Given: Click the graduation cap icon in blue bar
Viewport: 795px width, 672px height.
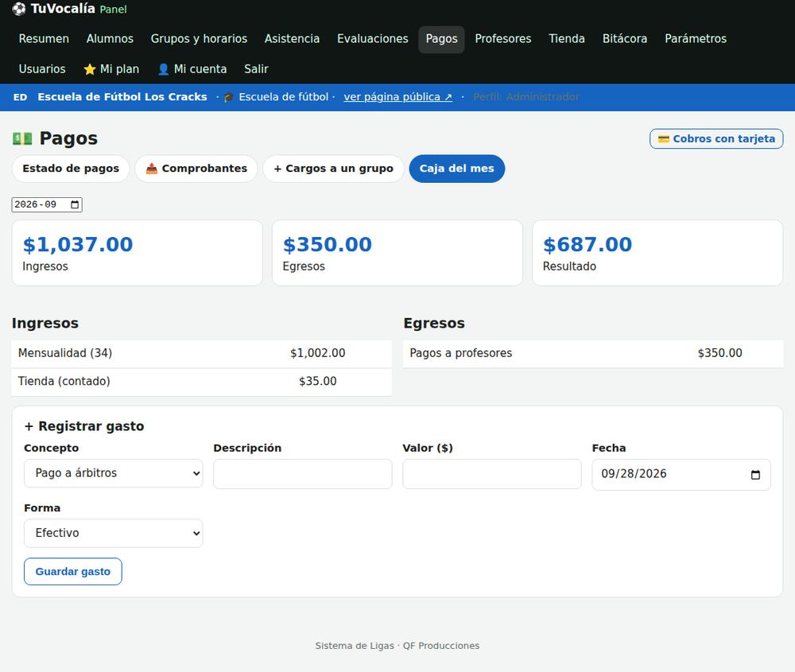Looking at the screenshot, I should [x=229, y=97].
